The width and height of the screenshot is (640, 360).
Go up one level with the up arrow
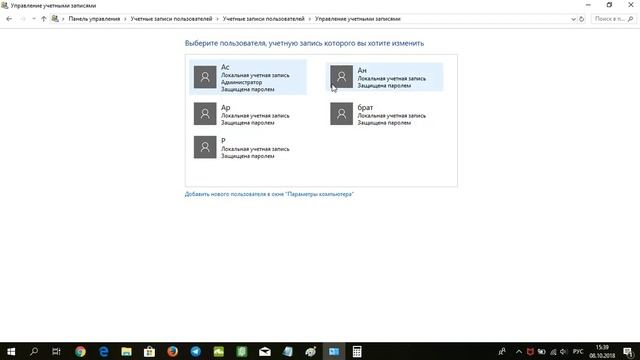point(43,19)
